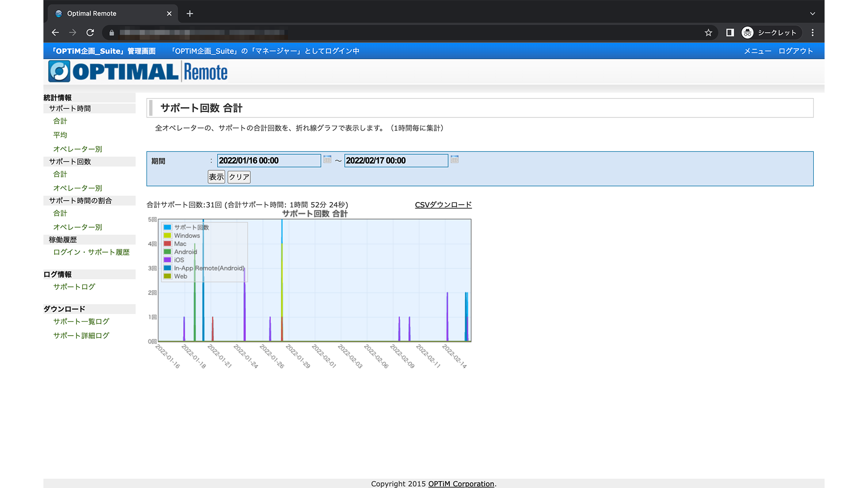Image resolution: width=868 pixels, height=488 pixels.
Task: Close the Optimal Remote tab
Action: pyautogui.click(x=169, y=14)
